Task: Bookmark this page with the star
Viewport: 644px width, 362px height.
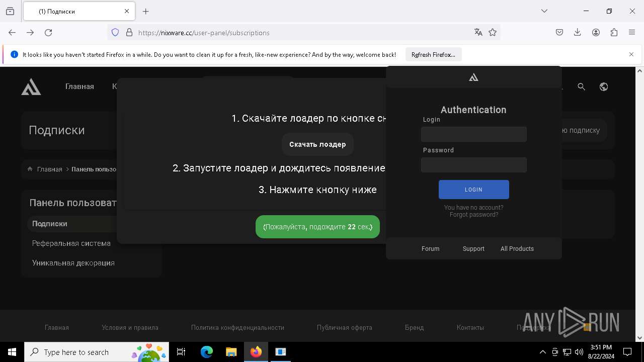Action: pyautogui.click(x=493, y=32)
